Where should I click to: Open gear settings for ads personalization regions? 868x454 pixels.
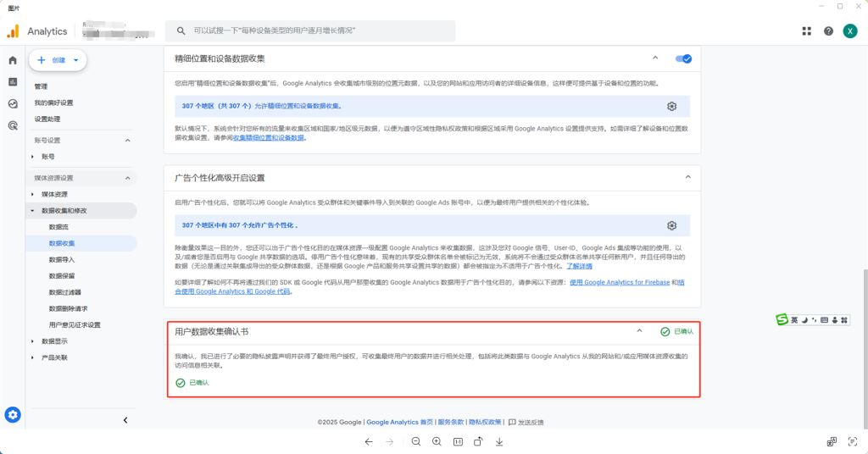(x=671, y=225)
